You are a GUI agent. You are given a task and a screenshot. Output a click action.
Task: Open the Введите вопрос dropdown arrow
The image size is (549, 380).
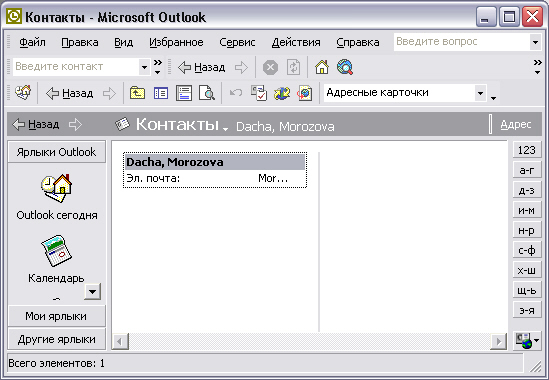pos(535,42)
